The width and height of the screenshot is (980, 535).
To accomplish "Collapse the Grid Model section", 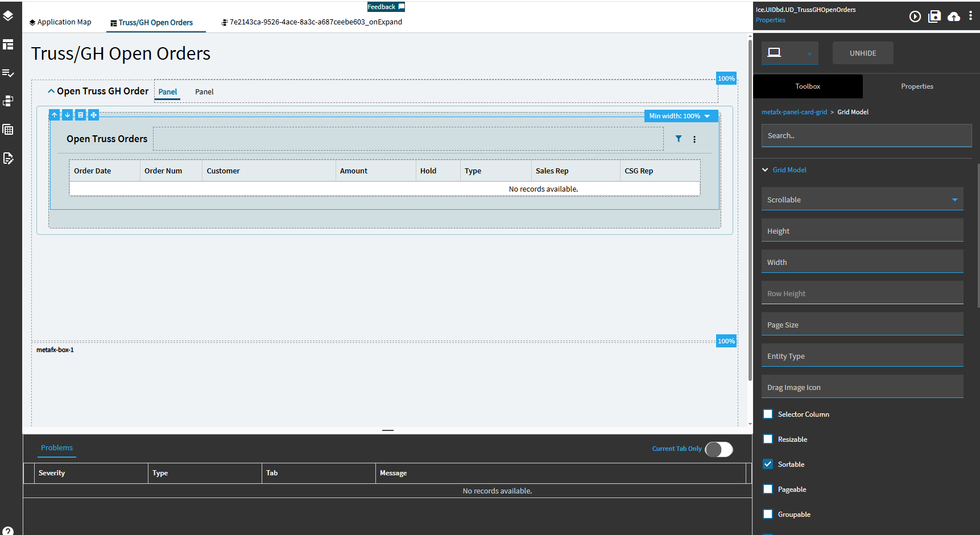I will point(765,170).
